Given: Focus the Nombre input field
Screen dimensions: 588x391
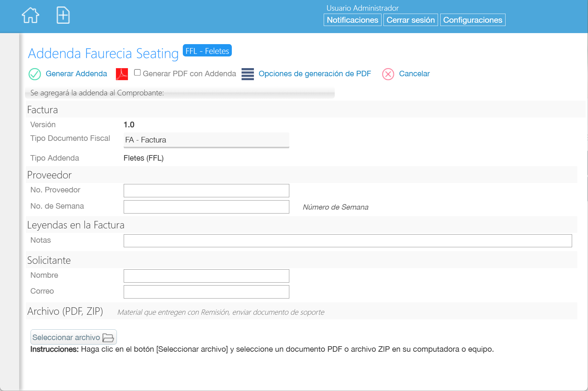Looking at the screenshot, I should (206, 276).
